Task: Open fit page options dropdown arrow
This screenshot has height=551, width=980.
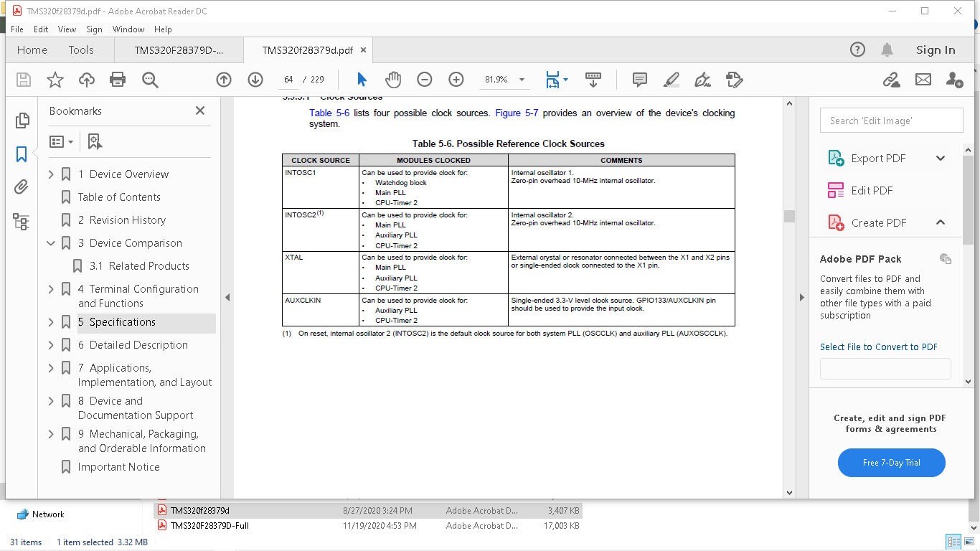Action: [x=566, y=80]
